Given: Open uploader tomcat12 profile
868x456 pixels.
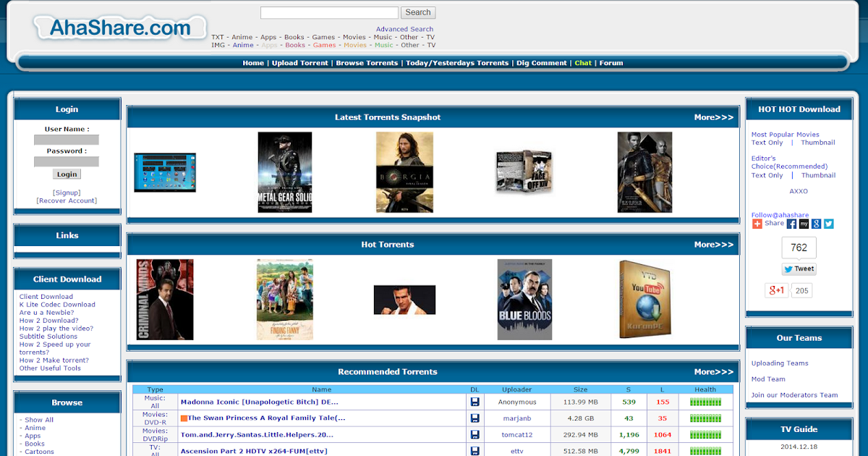Looking at the screenshot, I should (517, 434).
